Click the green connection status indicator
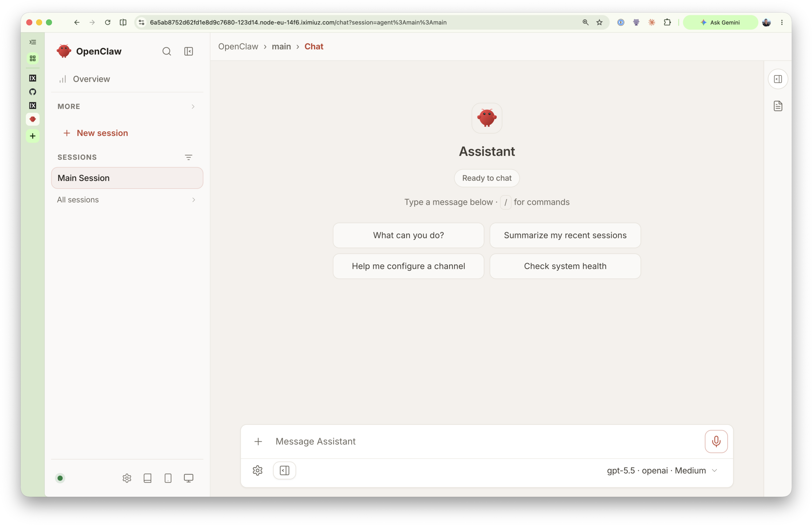Screen dimensions: 812x525 60,478
